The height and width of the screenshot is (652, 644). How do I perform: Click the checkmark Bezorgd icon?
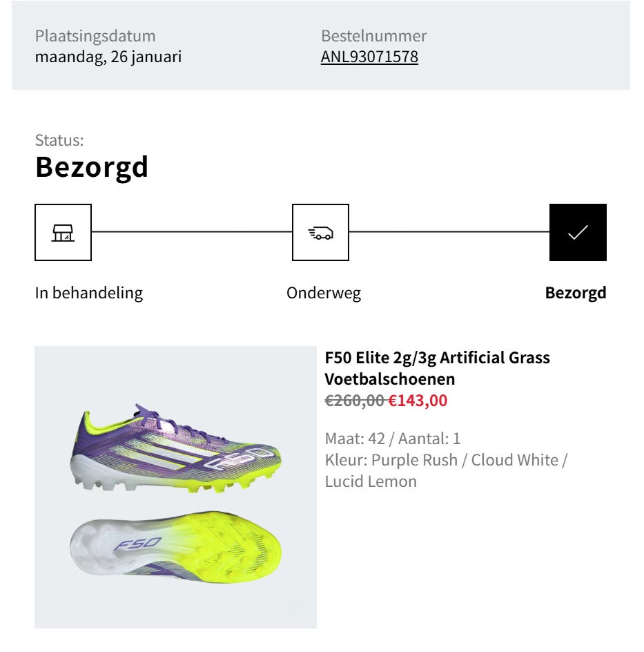pos(578,233)
